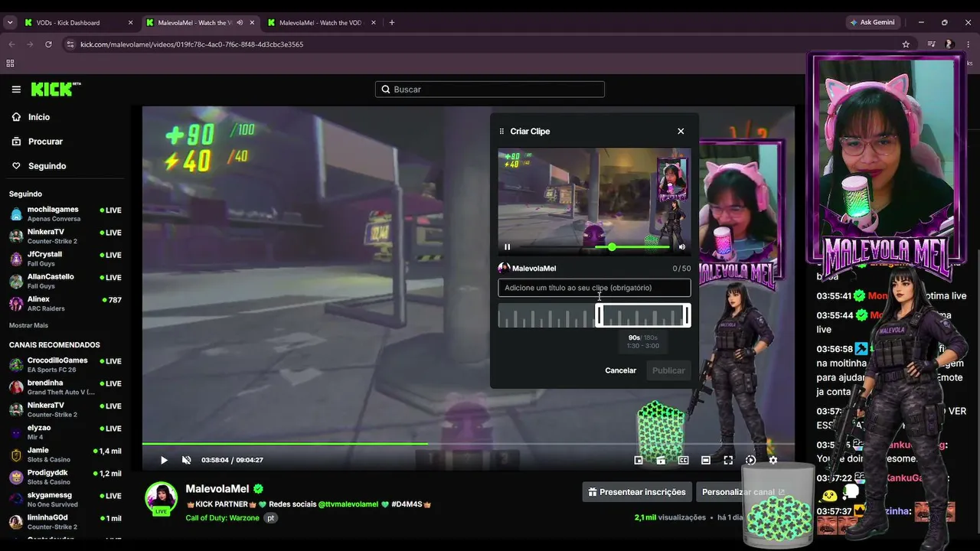
Task: Open Call of Duty: Warzone category link
Action: click(223, 518)
